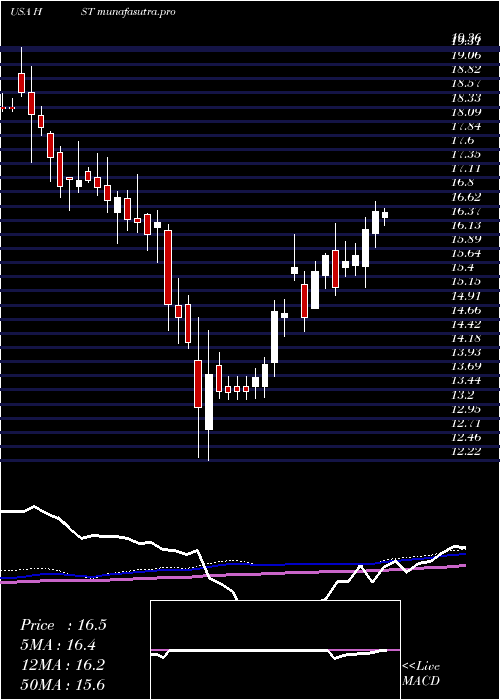Screen dimensions: 500x700
Task: Select the 14.42 price axis label
Action: (x=466, y=324)
